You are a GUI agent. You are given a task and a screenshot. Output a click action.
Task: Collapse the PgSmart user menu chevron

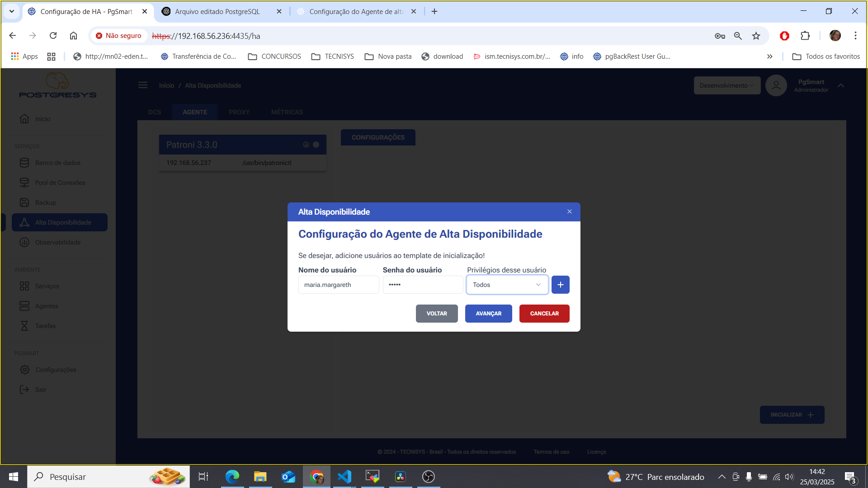841,85
